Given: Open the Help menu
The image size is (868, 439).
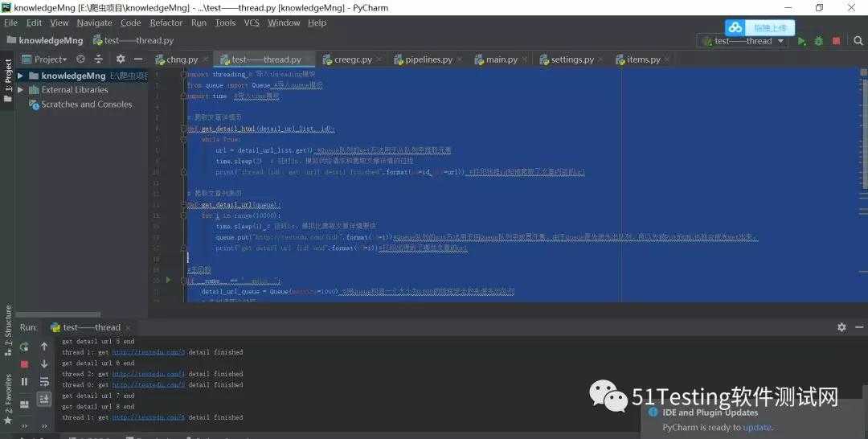Looking at the screenshot, I should [x=317, y=23].
